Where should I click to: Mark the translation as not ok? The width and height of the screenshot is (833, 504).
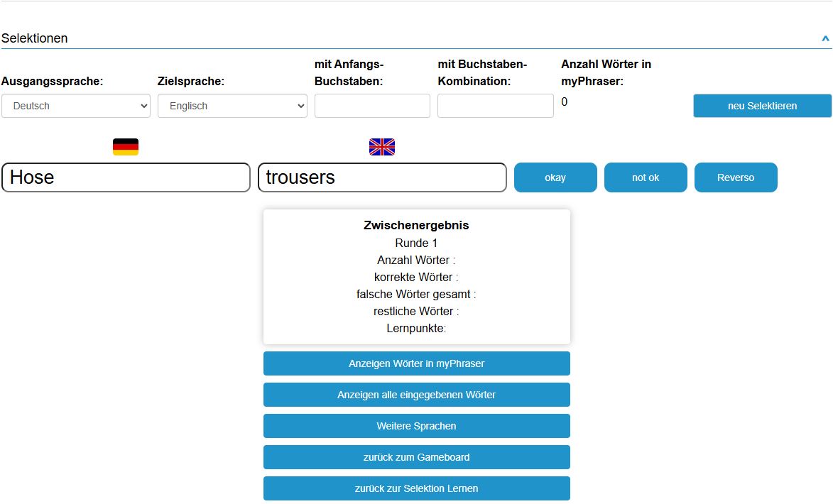(646, 177)
